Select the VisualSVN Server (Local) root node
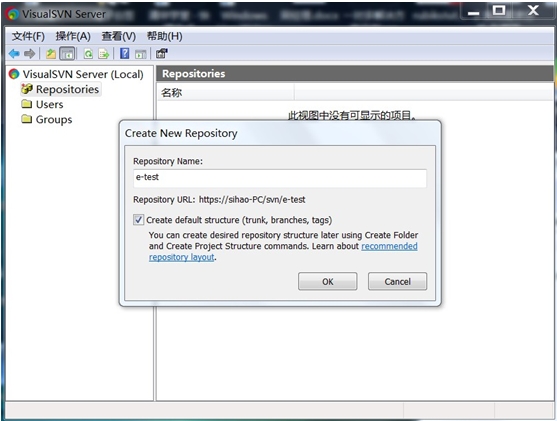Image resolution: width=557 pixels, height=421 pixels. coord(76,74)
